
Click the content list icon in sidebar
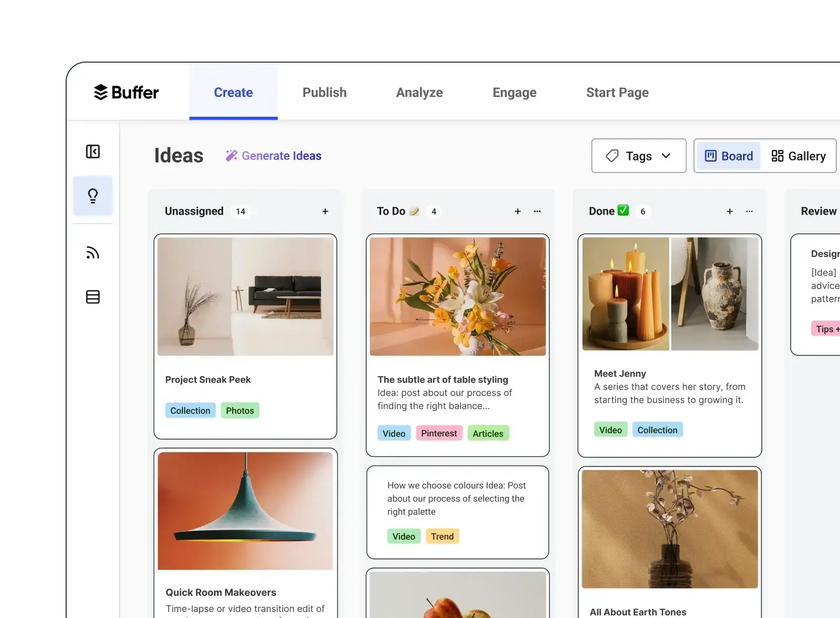click(x=93, y=297)
